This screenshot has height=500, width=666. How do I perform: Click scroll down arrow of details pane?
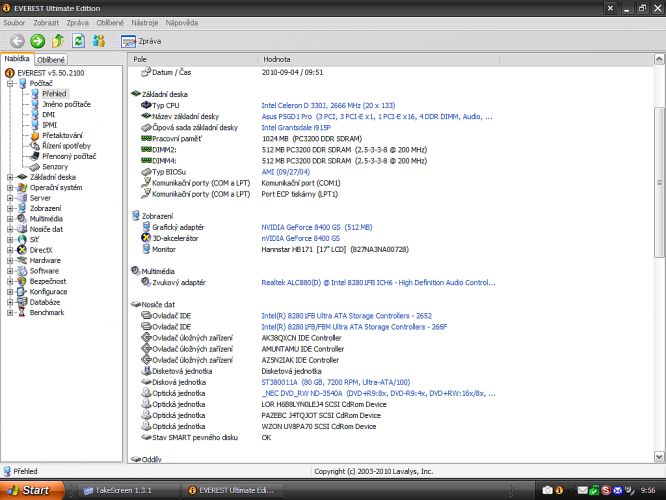click(659, 457)
